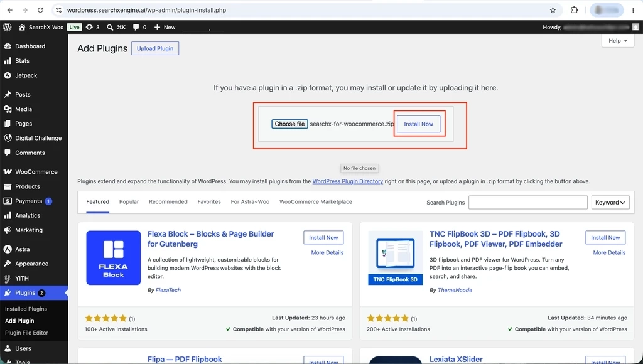Click the Upload Plugin button
The width and height of the screenshot is (643, 364).
click(155, 48)
